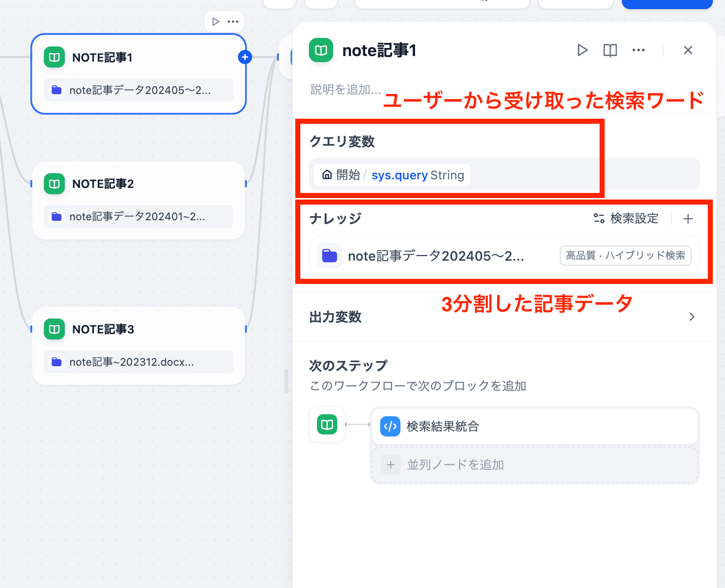This screenshot has height=588, width=725.
Task: Open the three-dot menu in panel header
Action: pos(639,50)
